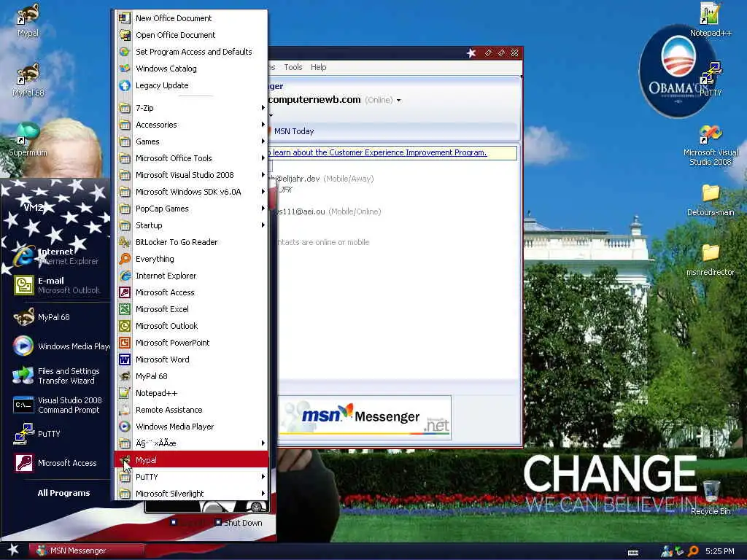
Task: Click the PuTTY folder in programs list
Action: coord(192,477)
